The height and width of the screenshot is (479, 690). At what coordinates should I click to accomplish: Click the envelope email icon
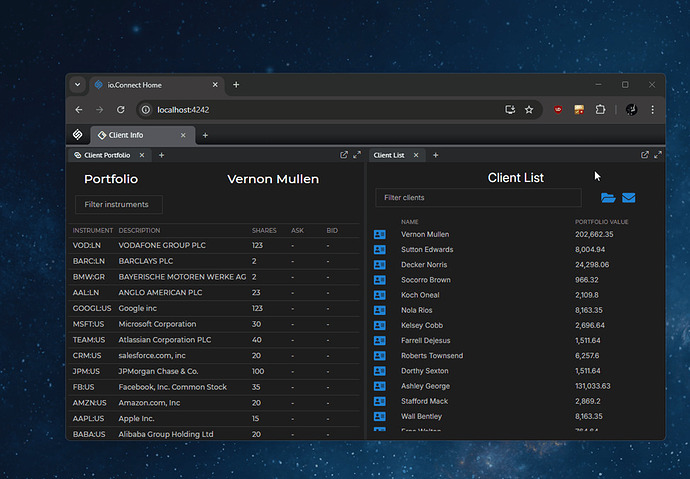[629, 198]
